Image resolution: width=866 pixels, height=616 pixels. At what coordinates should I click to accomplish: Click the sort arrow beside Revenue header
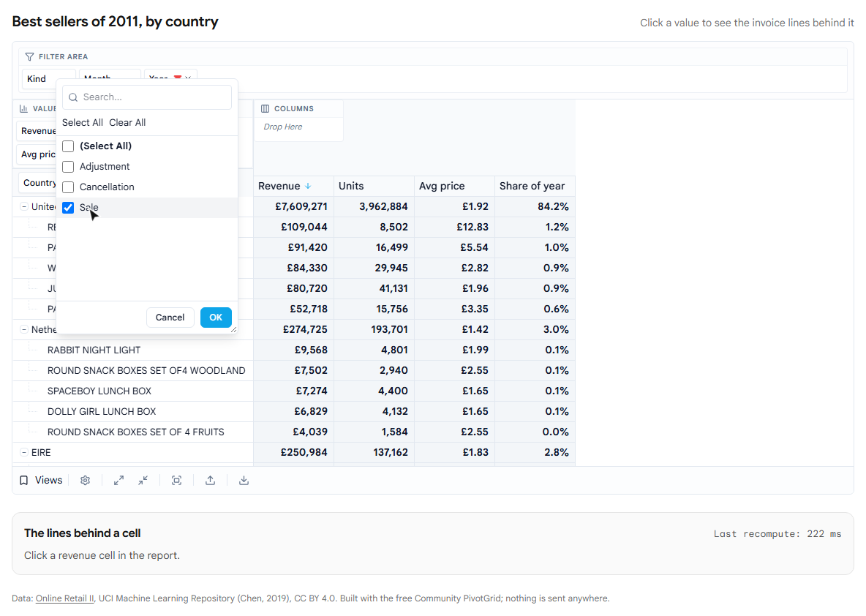coord(308,186)
